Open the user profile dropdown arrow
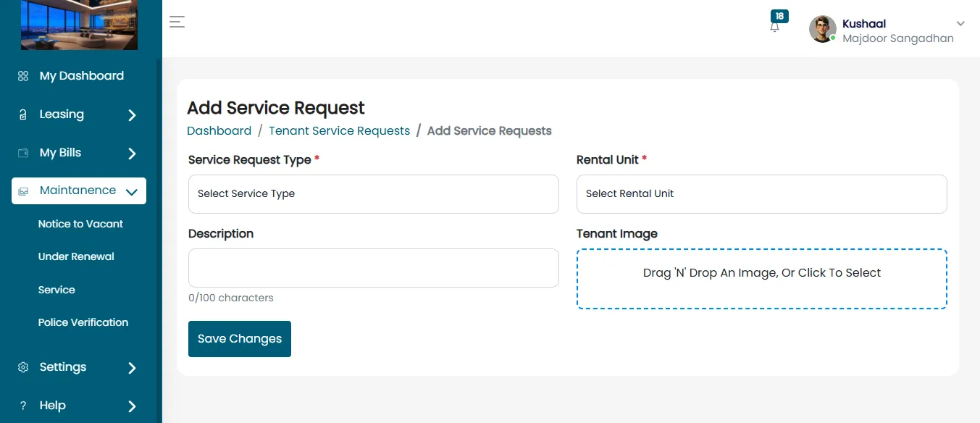The image size is (980, 423). 960,24
